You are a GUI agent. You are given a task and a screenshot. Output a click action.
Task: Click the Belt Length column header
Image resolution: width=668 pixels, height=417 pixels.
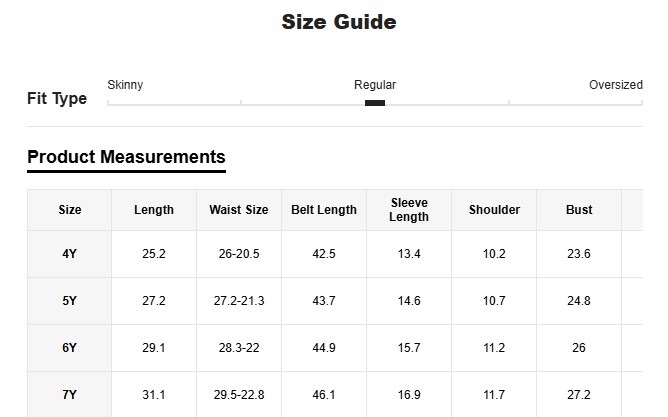(324, 210)
